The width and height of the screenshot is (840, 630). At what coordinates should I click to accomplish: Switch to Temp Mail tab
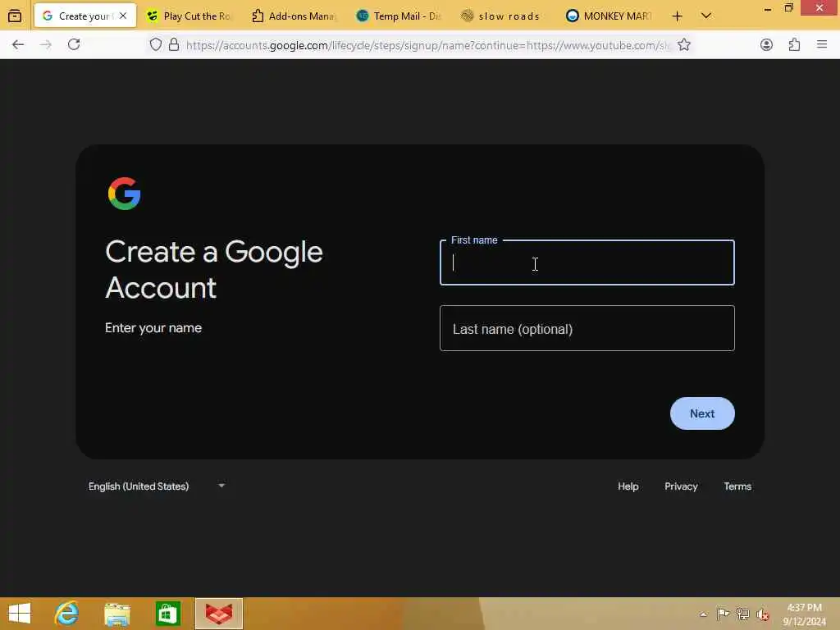[x=399, y=16]
